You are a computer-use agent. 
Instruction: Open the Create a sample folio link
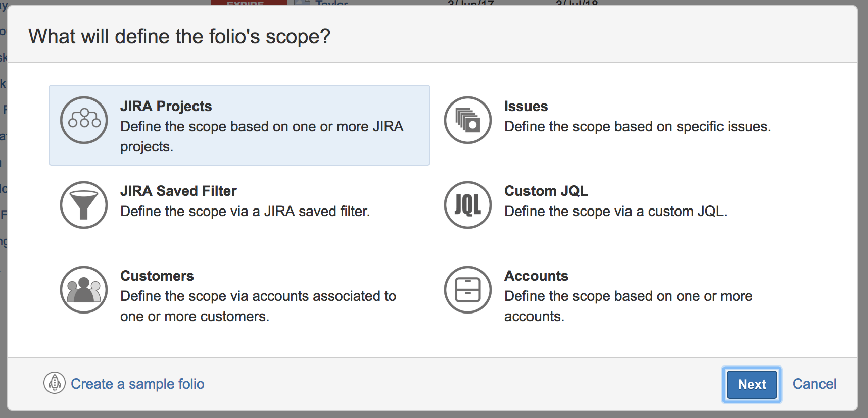pyautogui.click(x=137, y=384)
